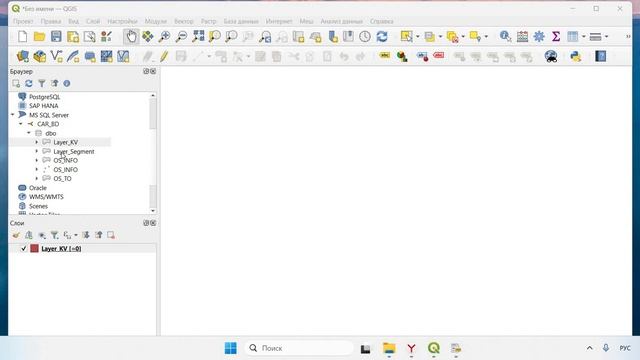Collapse the CAR_BD connection node

point(21,124)
